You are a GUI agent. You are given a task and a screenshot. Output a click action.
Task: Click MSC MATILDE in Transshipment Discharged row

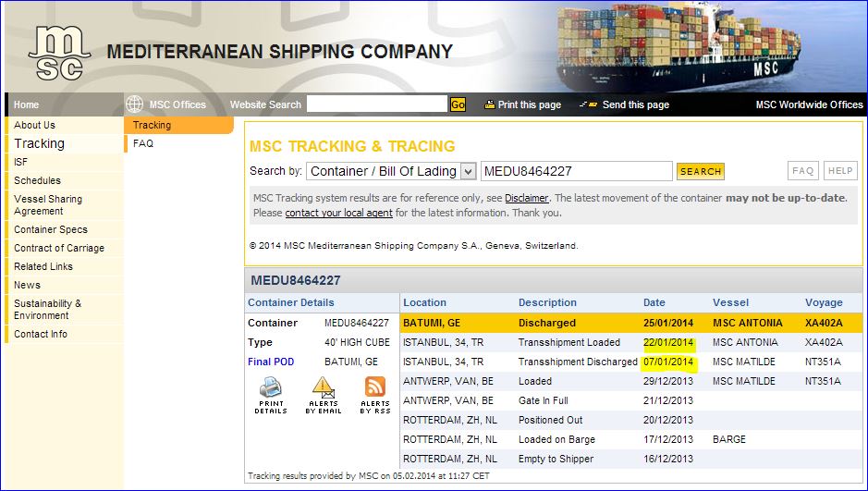(744, 362)
